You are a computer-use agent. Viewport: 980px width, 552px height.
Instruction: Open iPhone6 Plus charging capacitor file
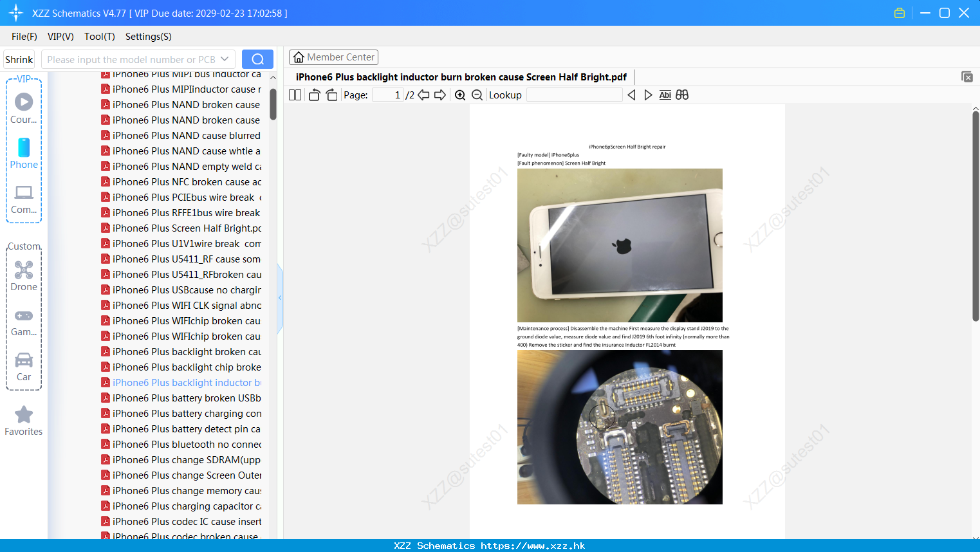(181, 506)
